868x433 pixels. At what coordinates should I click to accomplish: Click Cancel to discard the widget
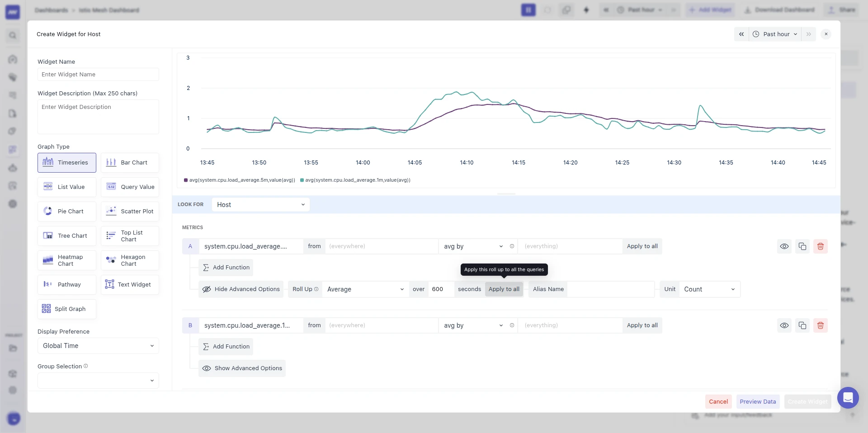pos(718,401)
